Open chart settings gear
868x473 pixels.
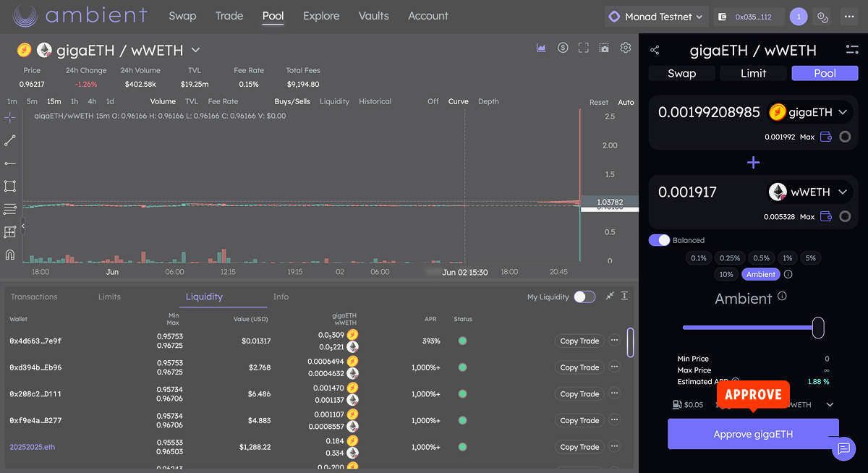(626, 48)
